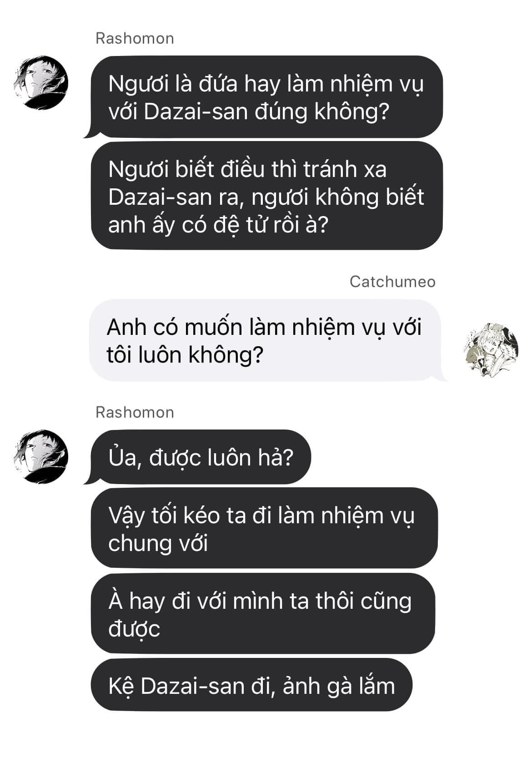This screenshot has height=758, width=532.
Task: Tap Catchumeo's reply "Anh có muốn làm nhiệm vụ"
Action: [265, 340]
